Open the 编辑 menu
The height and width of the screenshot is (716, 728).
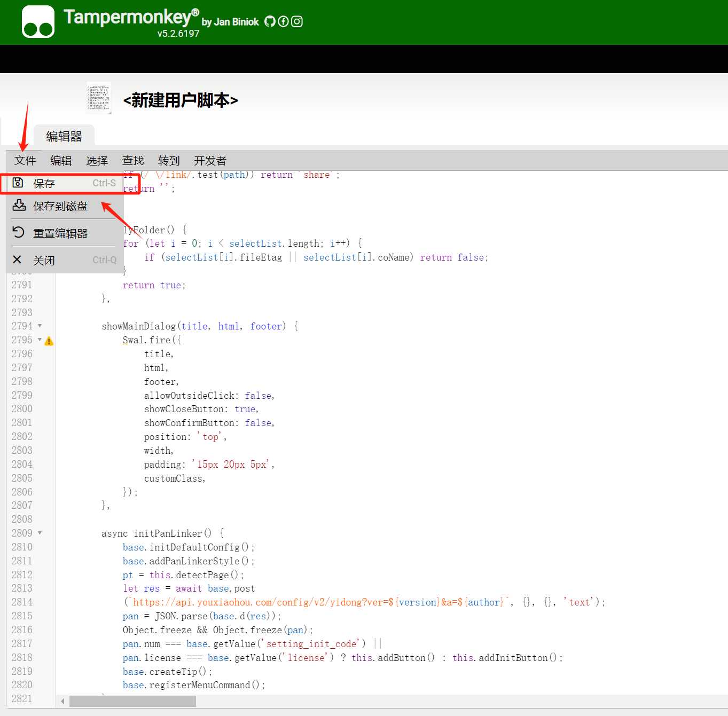click(61, 161)
